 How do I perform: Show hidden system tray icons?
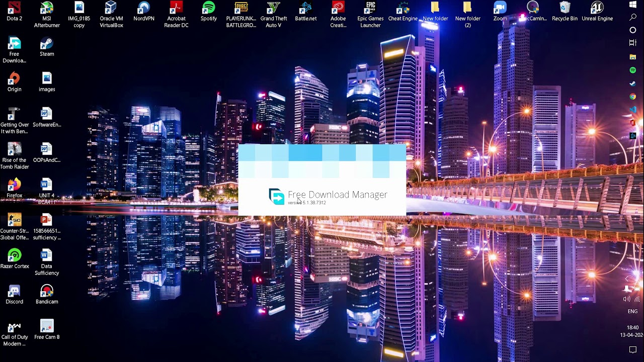coord(627,279)
